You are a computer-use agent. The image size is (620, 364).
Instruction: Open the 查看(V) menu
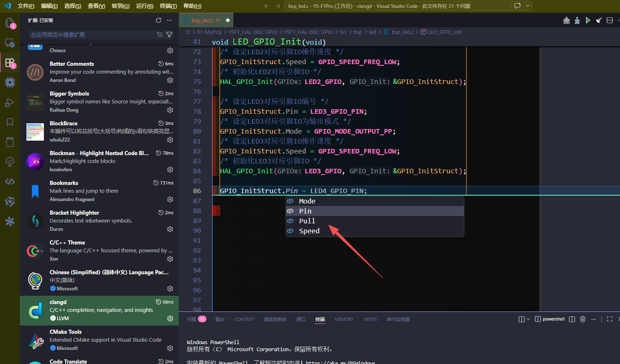(x=96, y=6)
